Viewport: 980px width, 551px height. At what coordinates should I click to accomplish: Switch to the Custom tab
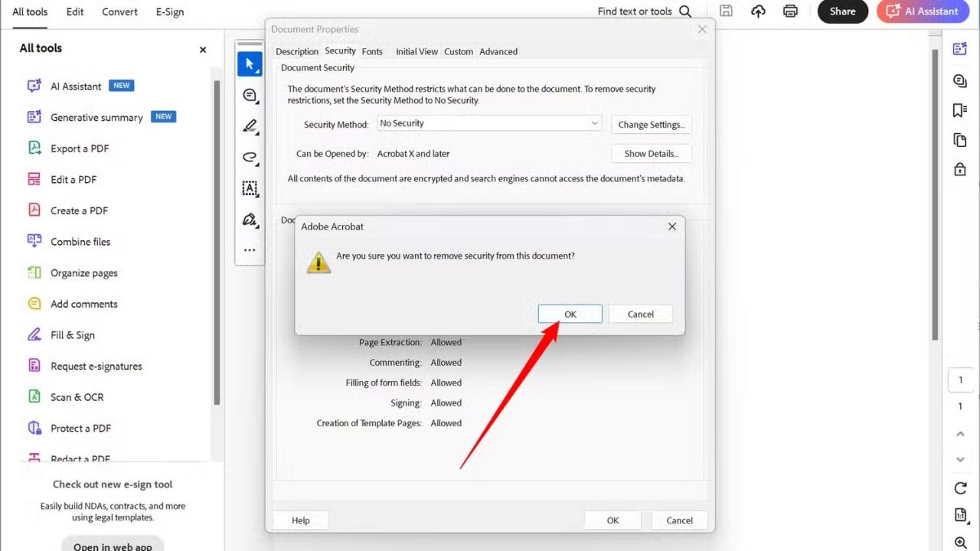point(459,51)
